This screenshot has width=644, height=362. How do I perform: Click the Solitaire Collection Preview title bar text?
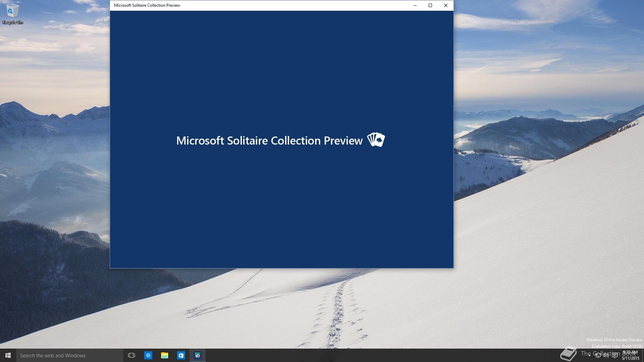(x=147, y=5)
